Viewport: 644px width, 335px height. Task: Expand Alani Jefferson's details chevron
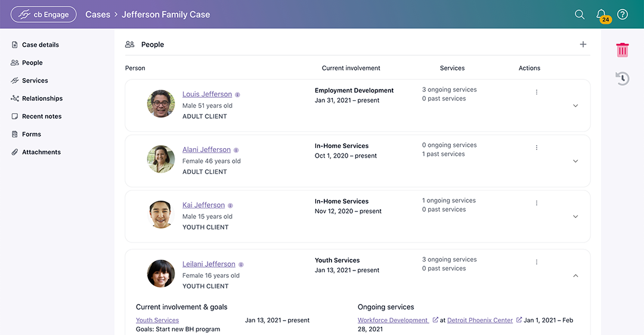click(x=575, y=161)
